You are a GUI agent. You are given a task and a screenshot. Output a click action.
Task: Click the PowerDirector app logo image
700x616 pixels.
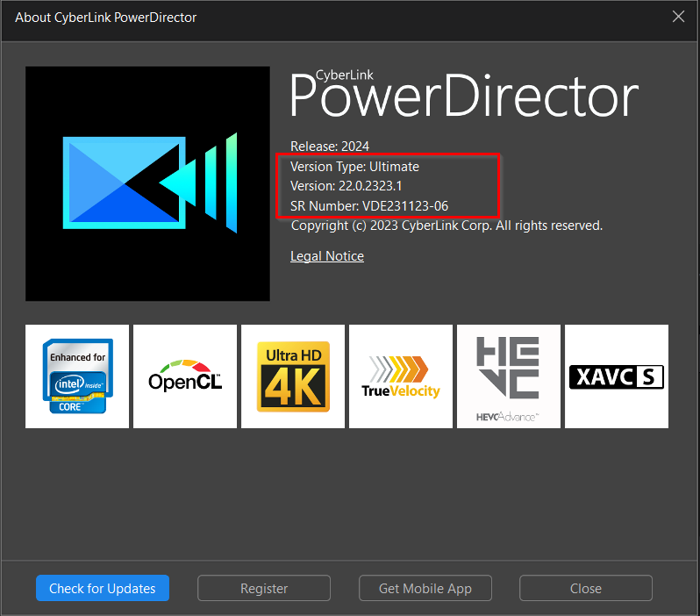coord(147,183)
